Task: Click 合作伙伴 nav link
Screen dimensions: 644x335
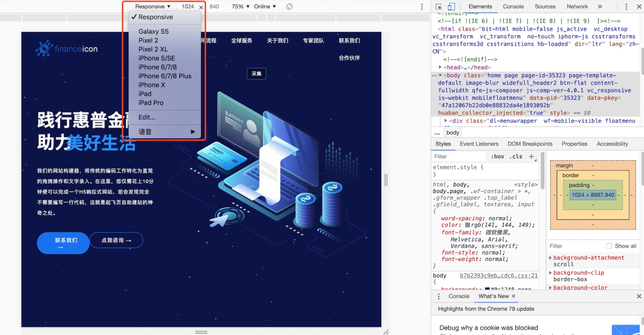Action: point(349,58)
